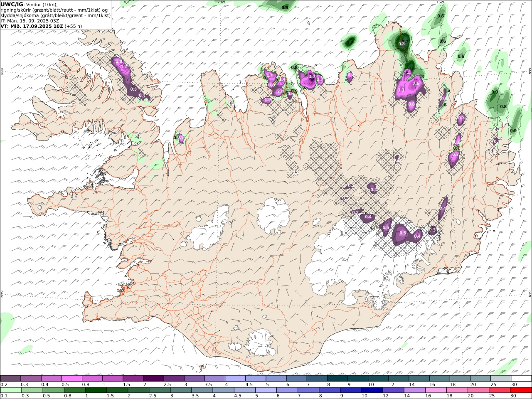Click the 'rigning/skúrir' legend description line
Image resolution: width=532 pixels, height=399 pixels.
tap(54, 10)
